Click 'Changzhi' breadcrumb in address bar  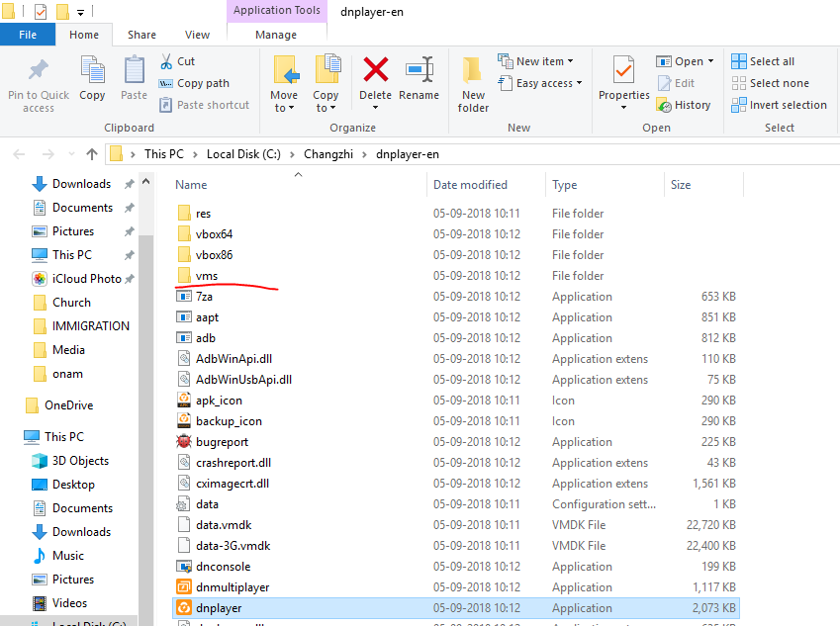(x=328, y=154)
